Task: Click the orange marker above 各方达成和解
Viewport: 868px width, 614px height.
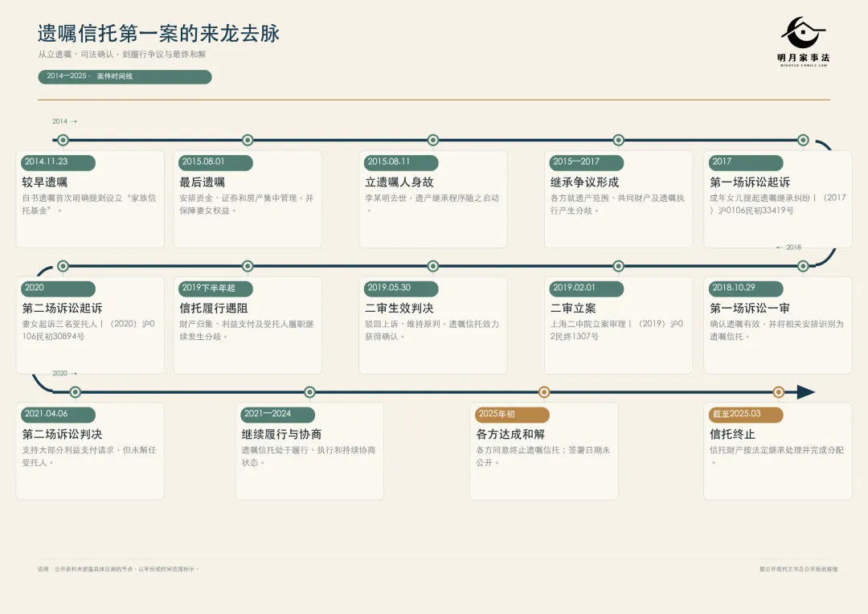Action: click(544, 392)
